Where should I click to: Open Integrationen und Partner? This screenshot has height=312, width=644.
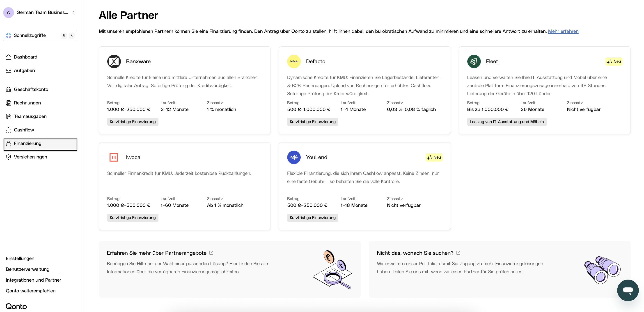34,280
